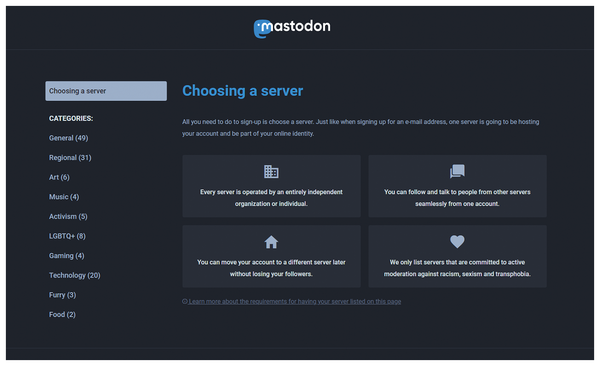Click text 'You can move your account to a different server'

pyautogui.click(x=264, y=262)
